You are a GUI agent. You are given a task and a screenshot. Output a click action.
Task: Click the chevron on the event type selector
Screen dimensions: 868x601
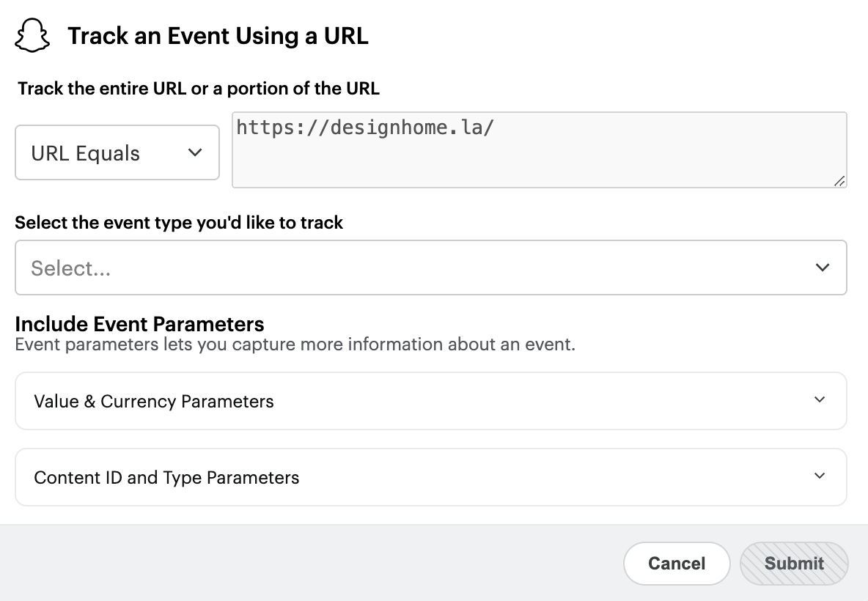coord(823,268)
